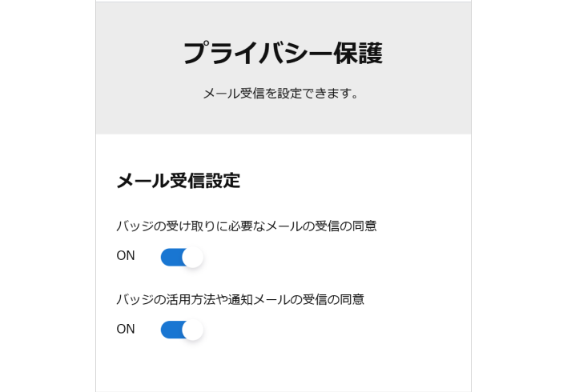Click the ON label beside the second toggle

pos(126,329)
